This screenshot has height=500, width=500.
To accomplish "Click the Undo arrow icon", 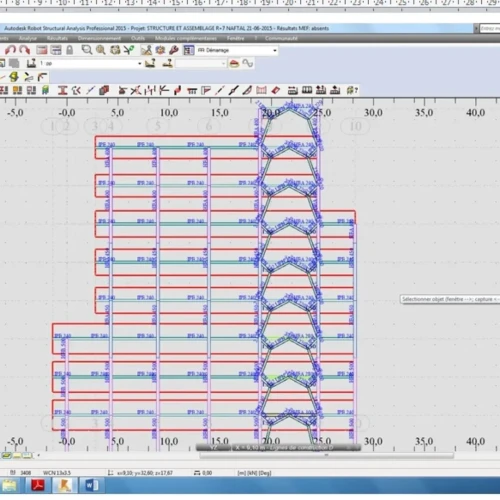I will click(x=10, y=50).
